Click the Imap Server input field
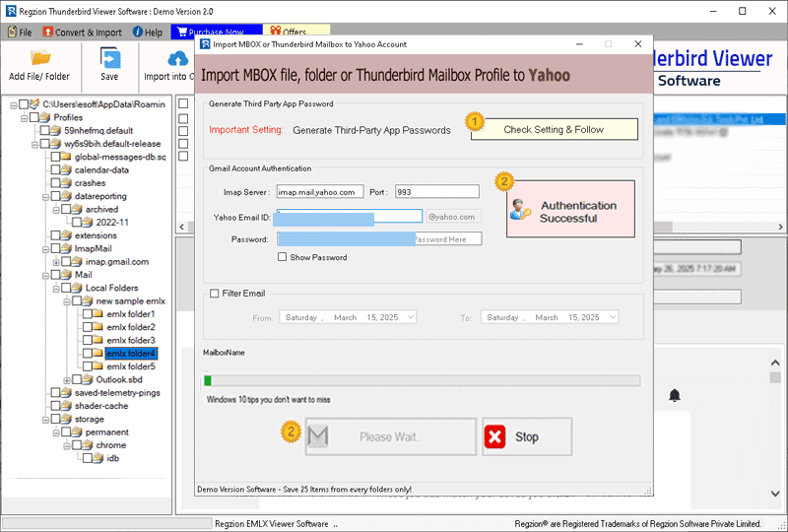The width and height of the screenshot is (788, 532). pyautogui.click(x=320, y=191)
